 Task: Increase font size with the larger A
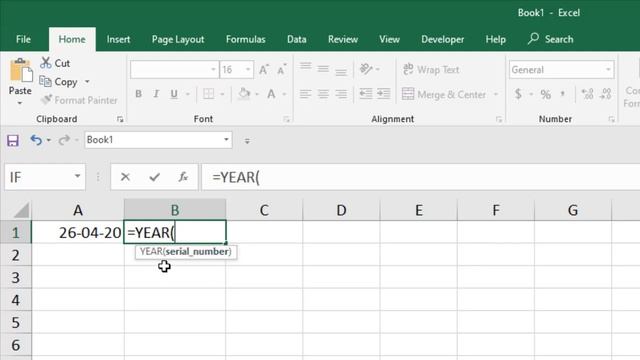(x=264, y=70)
